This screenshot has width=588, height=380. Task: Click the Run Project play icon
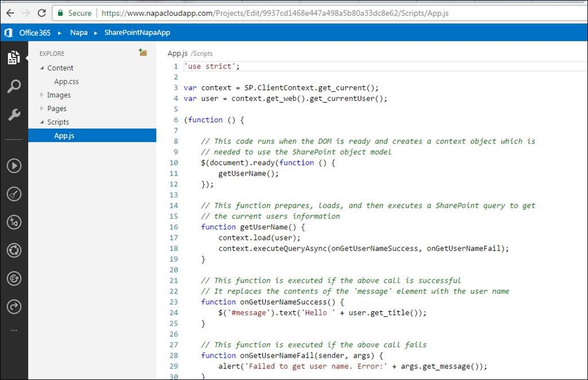[14, 166]
